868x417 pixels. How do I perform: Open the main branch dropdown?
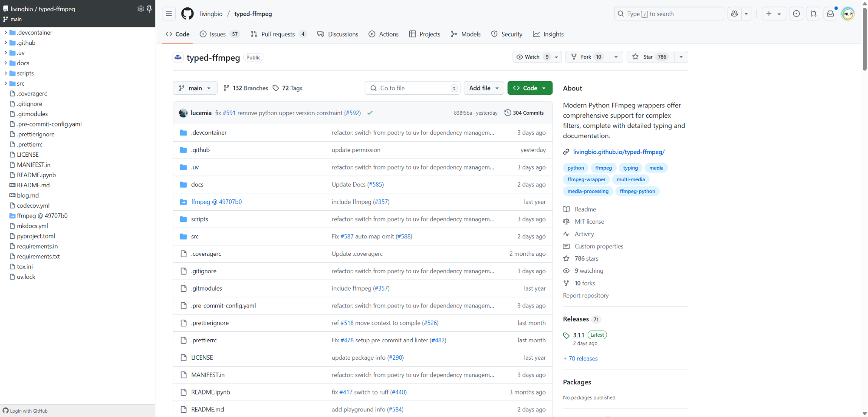[195, 88]
